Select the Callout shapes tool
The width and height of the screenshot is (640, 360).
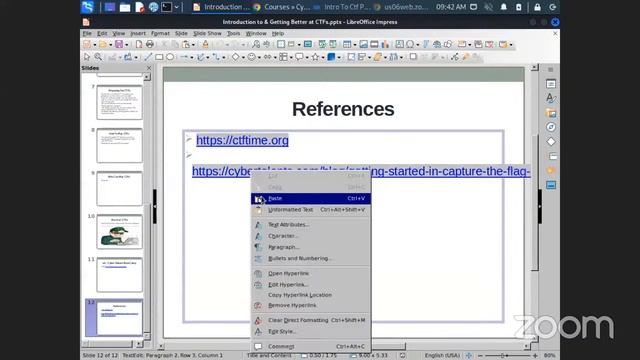[x=299, y=57]
